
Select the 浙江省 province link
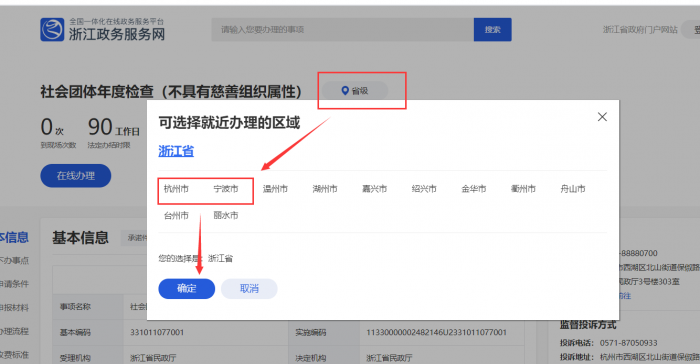(176, 151)
